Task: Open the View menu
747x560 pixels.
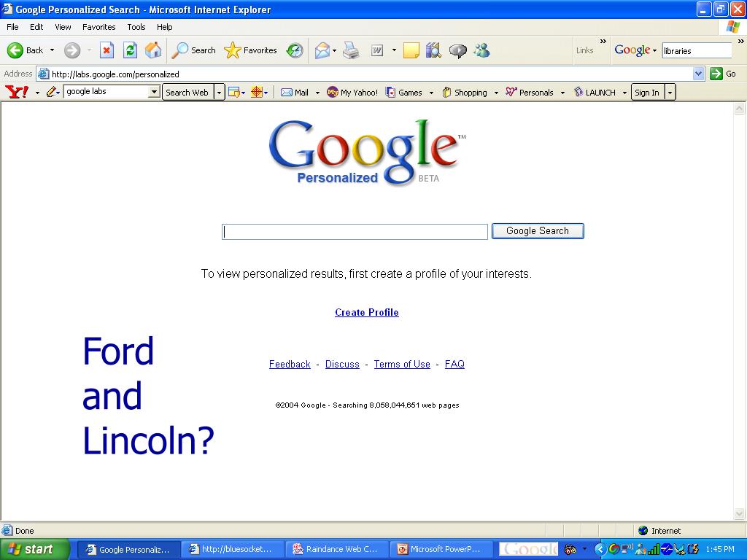Action: [x=63, y=27]
